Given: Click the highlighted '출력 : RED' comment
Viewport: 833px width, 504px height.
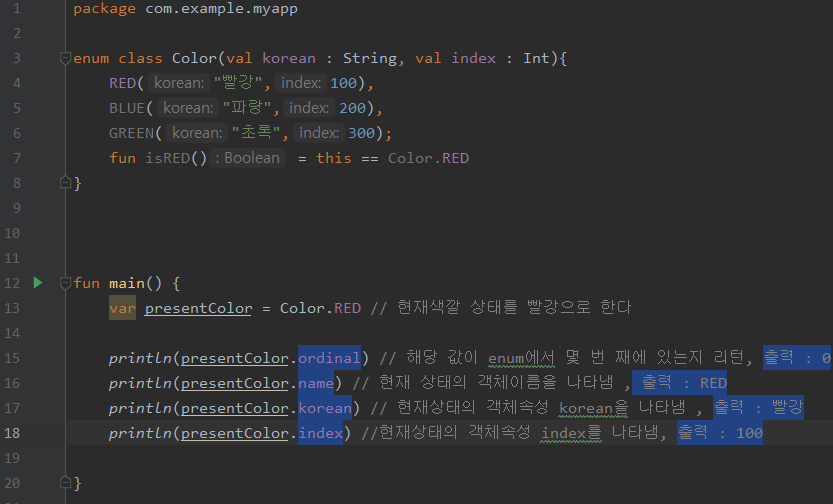Looking at the screenshot, I should [679, 383].
